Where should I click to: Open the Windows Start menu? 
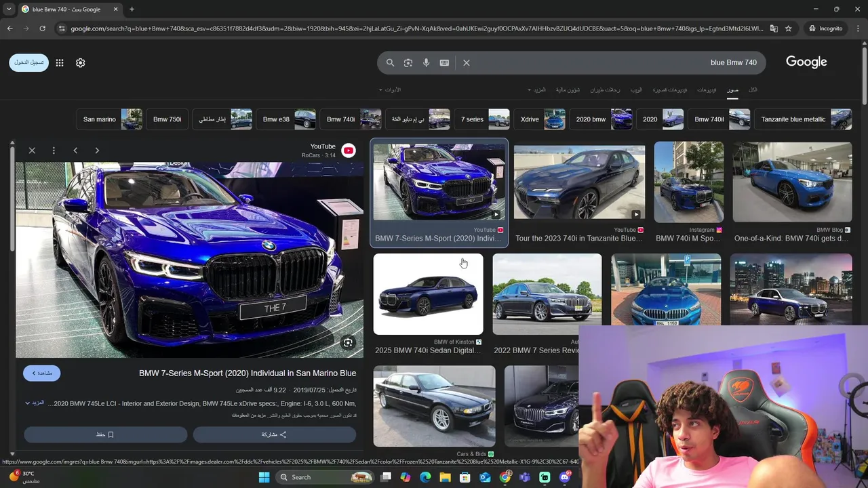pos(264,477)
